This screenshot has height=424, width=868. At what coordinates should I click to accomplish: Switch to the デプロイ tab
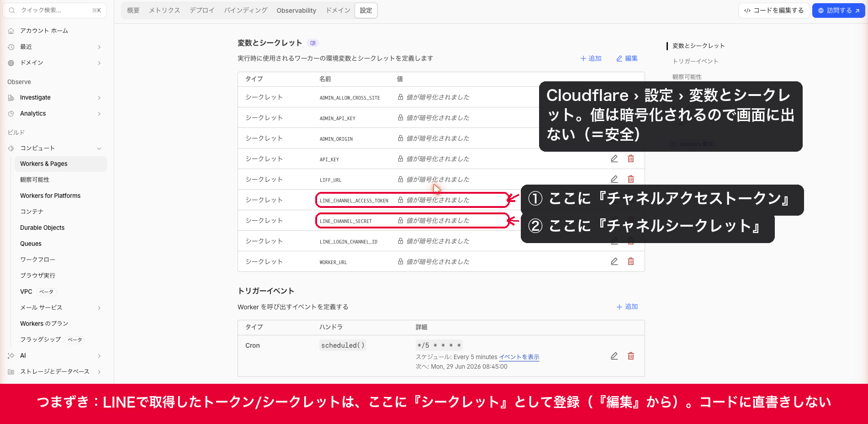tap(202, 11)
